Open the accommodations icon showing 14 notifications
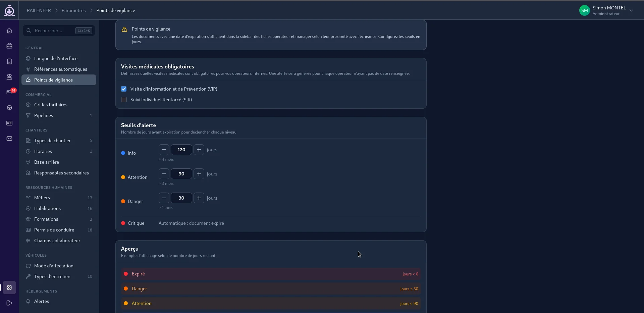Image resolution: width=644 pixels, height=313 pixels. [9, 92]
